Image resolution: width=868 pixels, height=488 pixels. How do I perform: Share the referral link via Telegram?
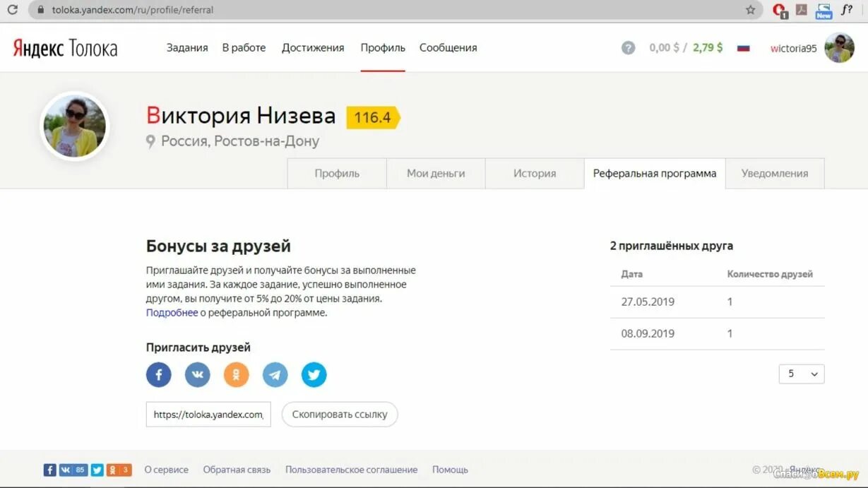275,374
